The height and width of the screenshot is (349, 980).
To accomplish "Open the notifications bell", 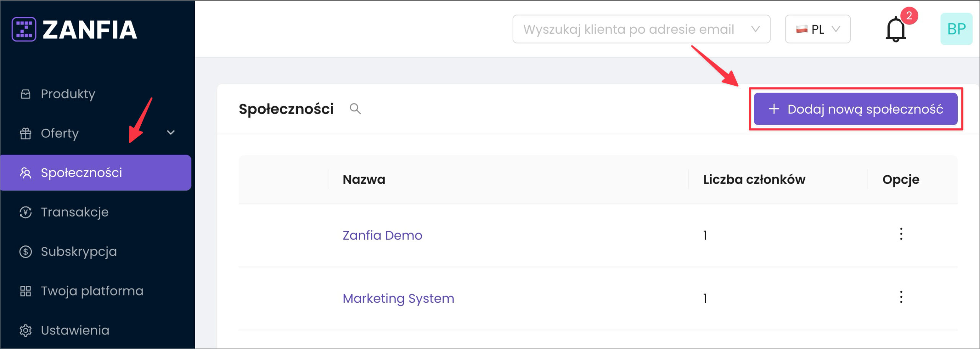I will click(x=895, y=29).
